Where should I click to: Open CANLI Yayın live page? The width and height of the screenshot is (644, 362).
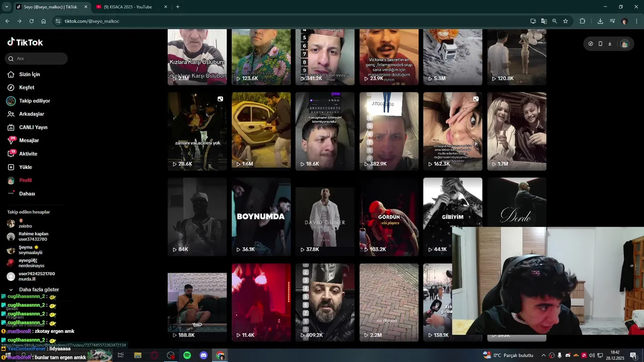(33, 127)
